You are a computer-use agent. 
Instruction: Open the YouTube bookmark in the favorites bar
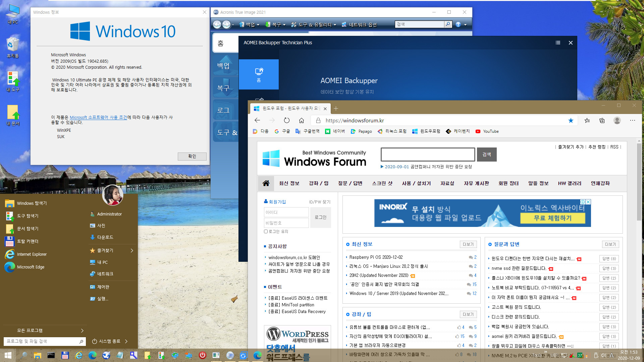click(x=487, y=131)
